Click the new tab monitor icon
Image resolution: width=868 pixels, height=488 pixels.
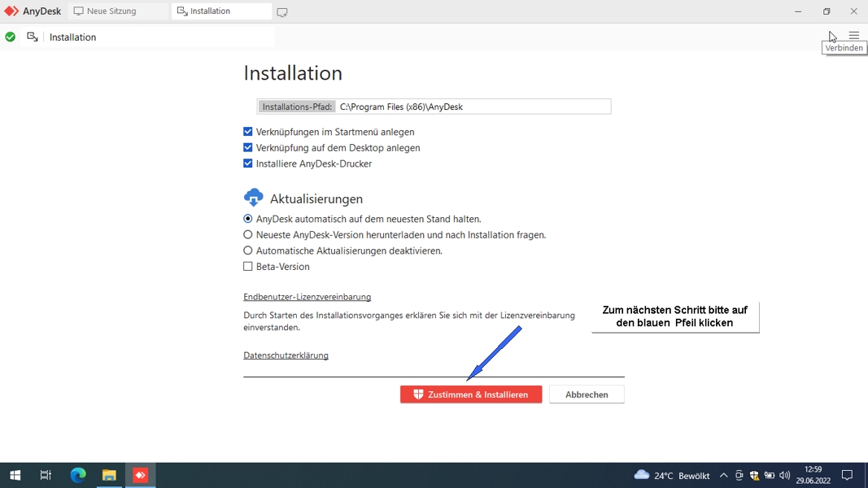282,12
